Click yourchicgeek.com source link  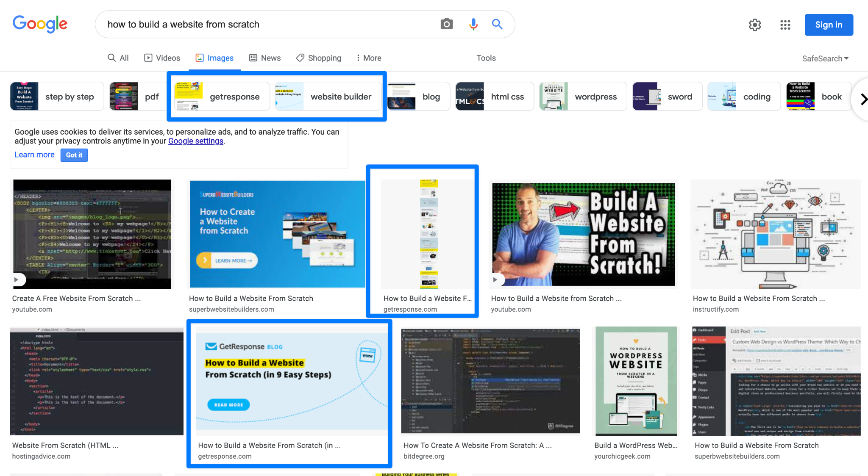[x=622, y=457]
